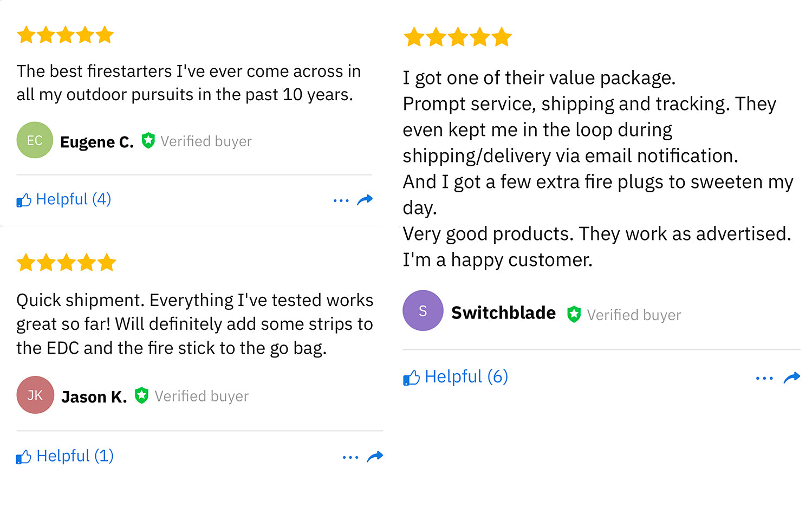Image resolution: width=812 pixels, height=507 pixels.
Task: Mark Eugene's review Helpful (4)
Action: 73,199
